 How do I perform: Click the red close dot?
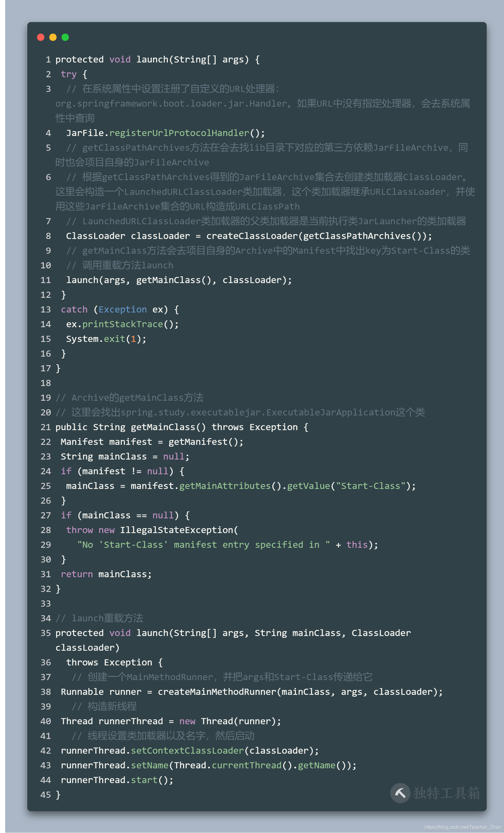(x=40, y=37)
